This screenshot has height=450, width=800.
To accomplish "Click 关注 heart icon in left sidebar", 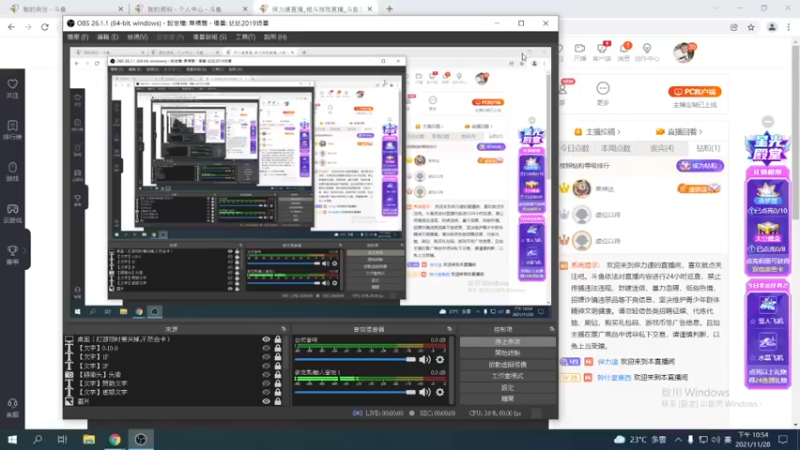I will (12, 84).
